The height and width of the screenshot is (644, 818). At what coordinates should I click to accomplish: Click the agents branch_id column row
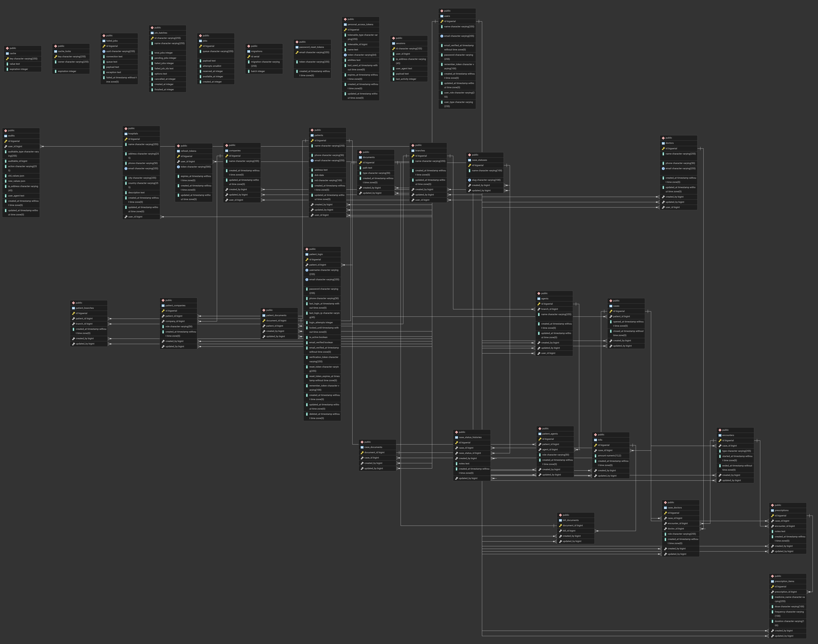(x=549, y=309)
